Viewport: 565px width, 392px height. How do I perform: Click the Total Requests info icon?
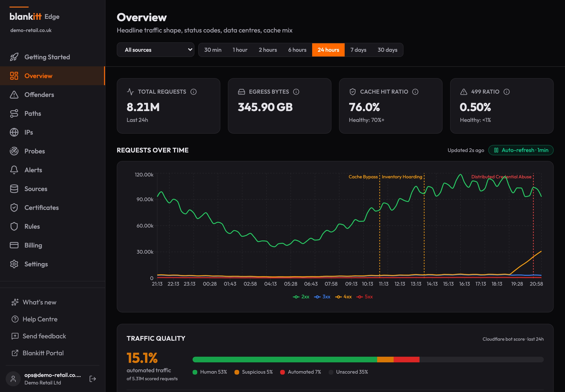194,92
